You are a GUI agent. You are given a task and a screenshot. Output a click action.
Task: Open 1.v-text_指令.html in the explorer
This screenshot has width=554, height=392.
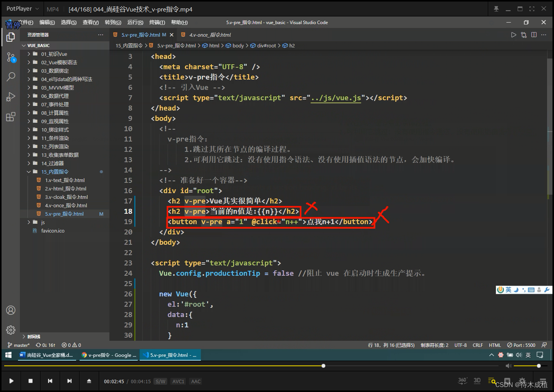click(x=64, y=180)
